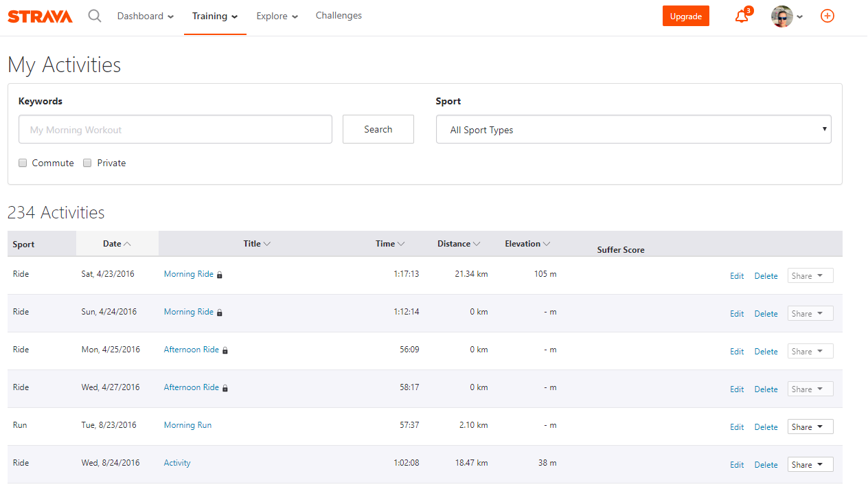This screenshot has width=868, height=500.
Task: Enable the Private filter checkbox
Action: click(87, 162)
